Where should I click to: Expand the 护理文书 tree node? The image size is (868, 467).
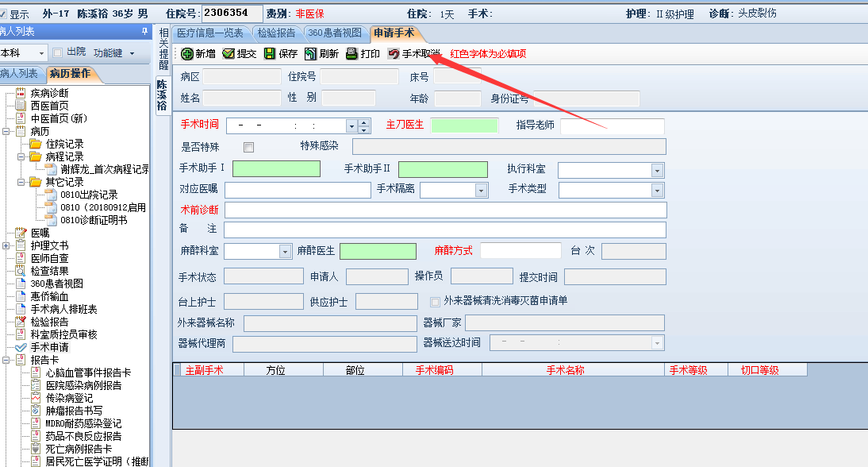point(6,245)
